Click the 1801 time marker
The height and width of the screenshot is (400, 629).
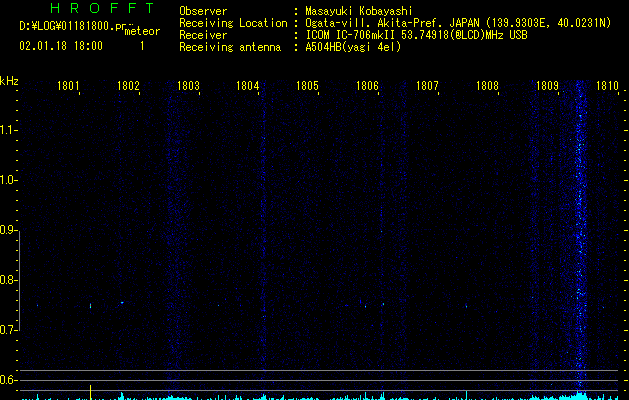(68, 86)
